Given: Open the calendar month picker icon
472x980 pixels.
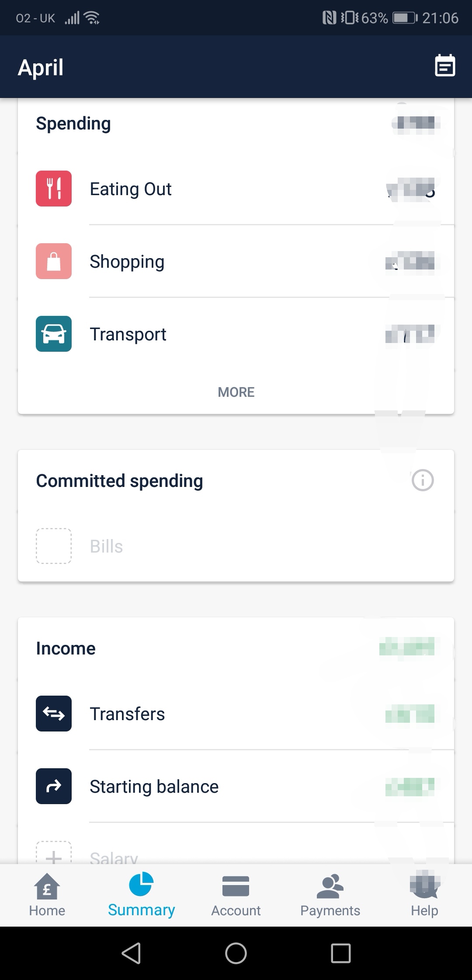Looking at the screenshot, I should click(x=445, y=66).
